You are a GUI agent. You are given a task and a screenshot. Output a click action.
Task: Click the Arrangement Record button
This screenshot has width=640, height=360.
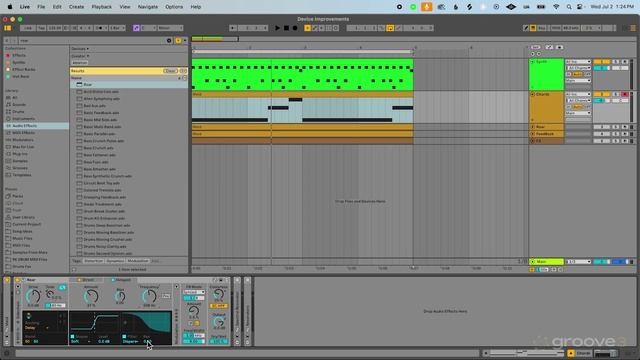[295, 28]
